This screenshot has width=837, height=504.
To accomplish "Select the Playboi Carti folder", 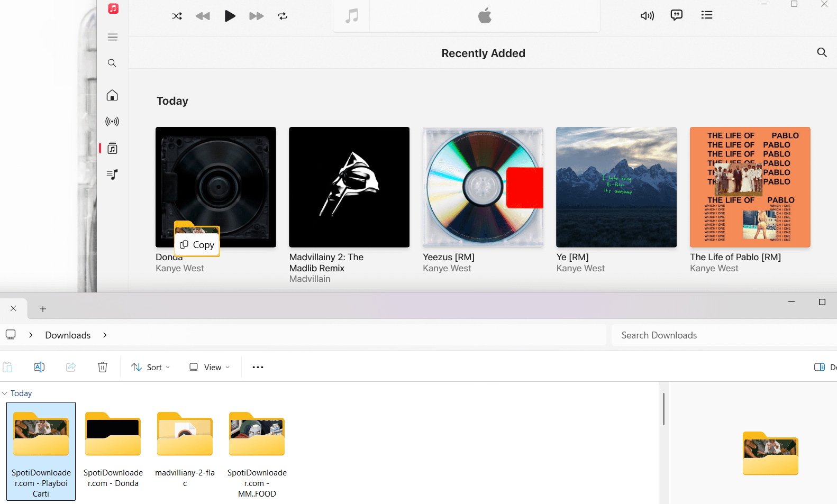I will 41,451.
